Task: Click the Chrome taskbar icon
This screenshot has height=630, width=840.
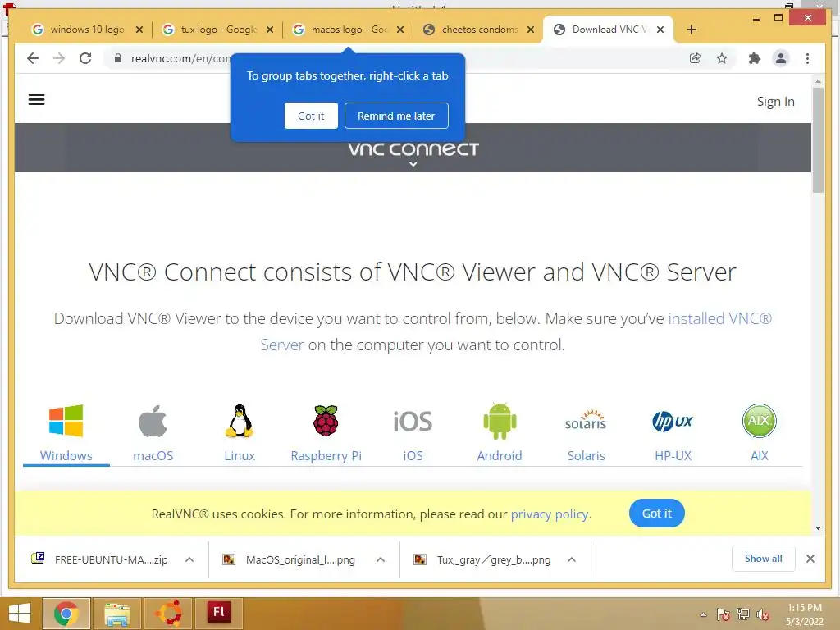Action: coord(66,614)
